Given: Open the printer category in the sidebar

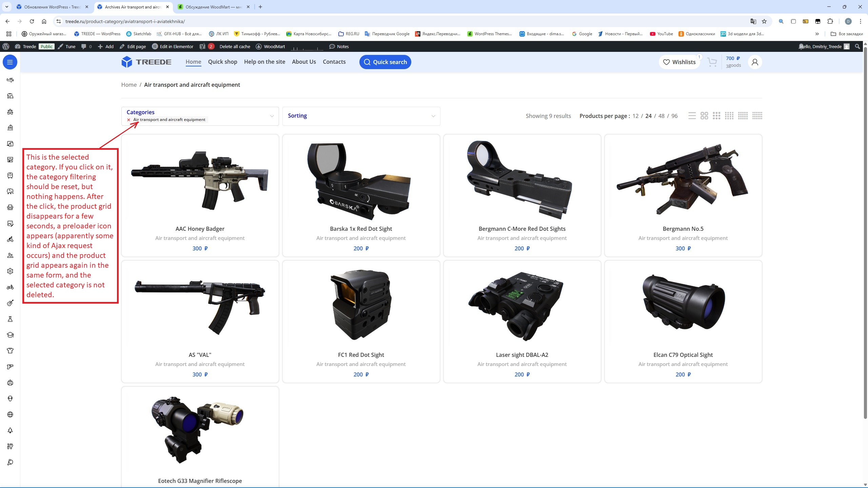Looking at the screenshot, I should 10,383.
